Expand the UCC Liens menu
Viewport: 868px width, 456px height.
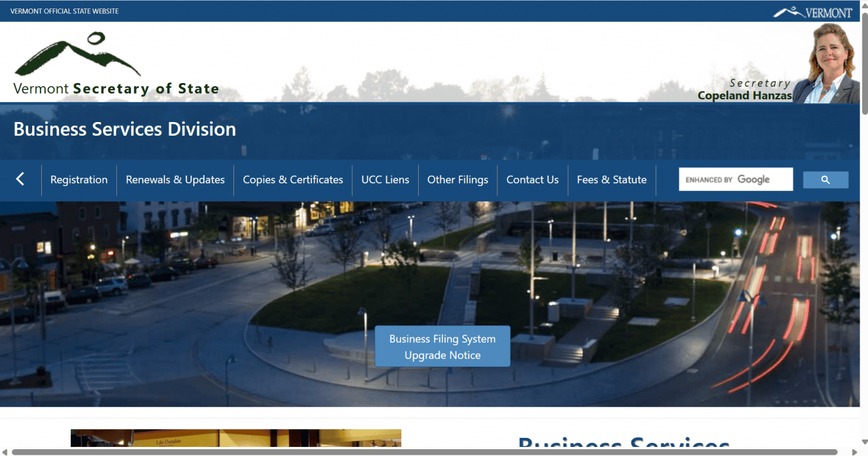pos(385,180)
